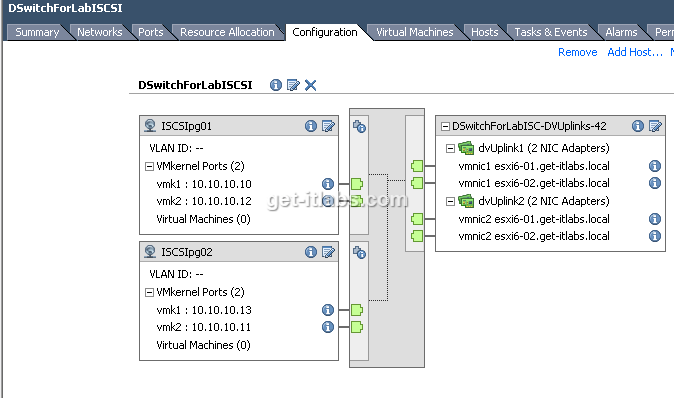The height and width of the screenshot is (398, 674).
Task: Select uplink port for vmnic1 esxi6-02
Action: [417, 183]
